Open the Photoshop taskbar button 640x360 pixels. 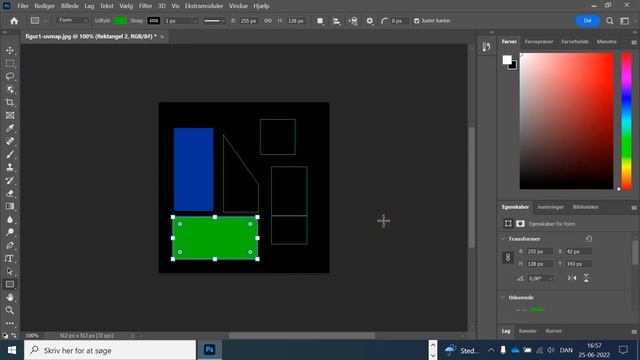point(209,350)
